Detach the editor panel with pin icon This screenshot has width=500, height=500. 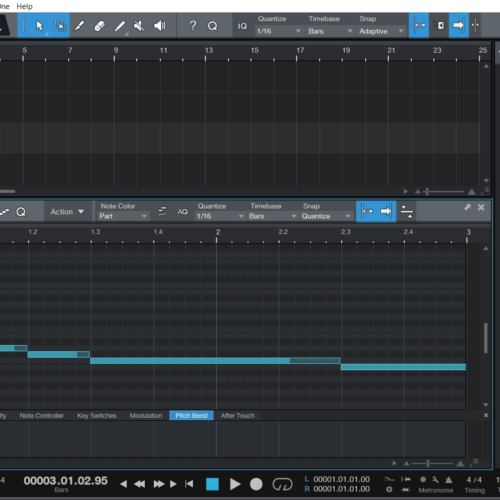[467, 207]
